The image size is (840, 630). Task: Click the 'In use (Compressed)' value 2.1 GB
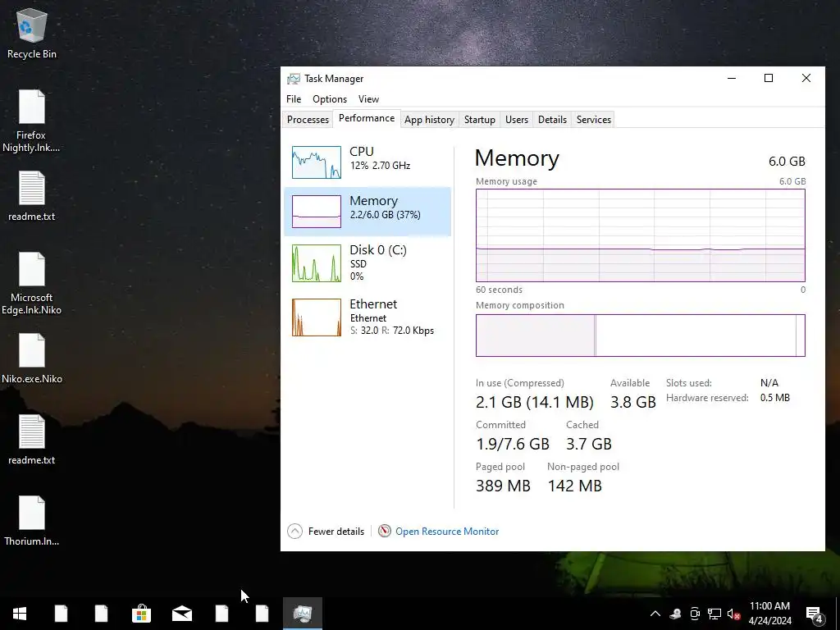point(535,402)
